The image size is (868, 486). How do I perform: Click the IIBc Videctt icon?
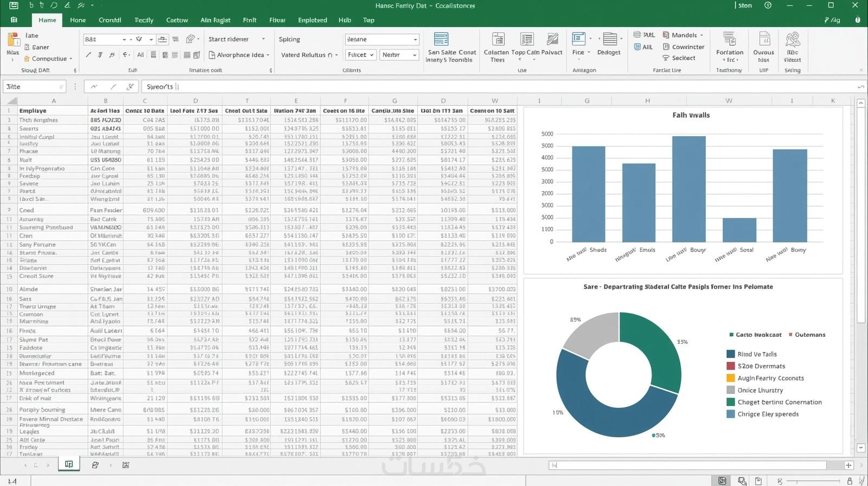(793, 39)
